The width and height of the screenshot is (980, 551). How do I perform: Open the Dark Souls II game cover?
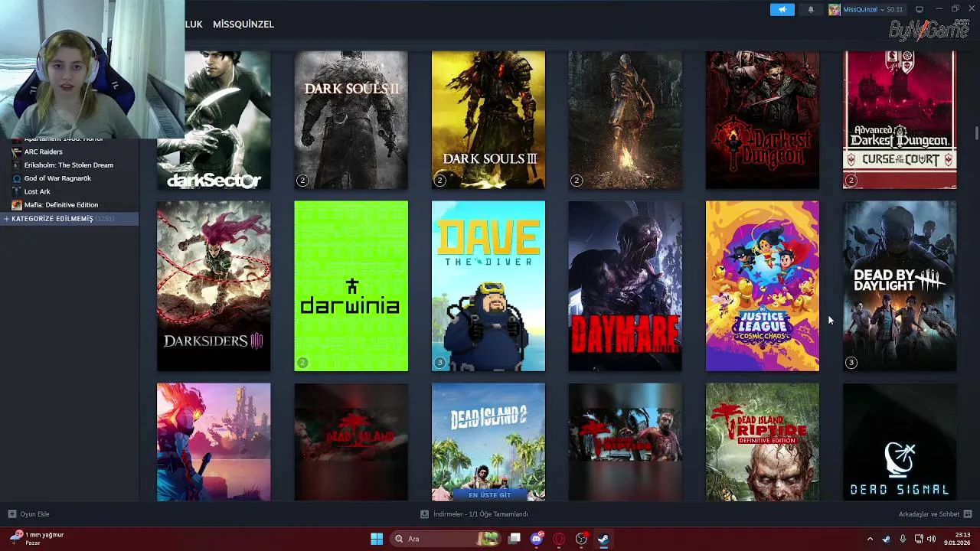351,120
